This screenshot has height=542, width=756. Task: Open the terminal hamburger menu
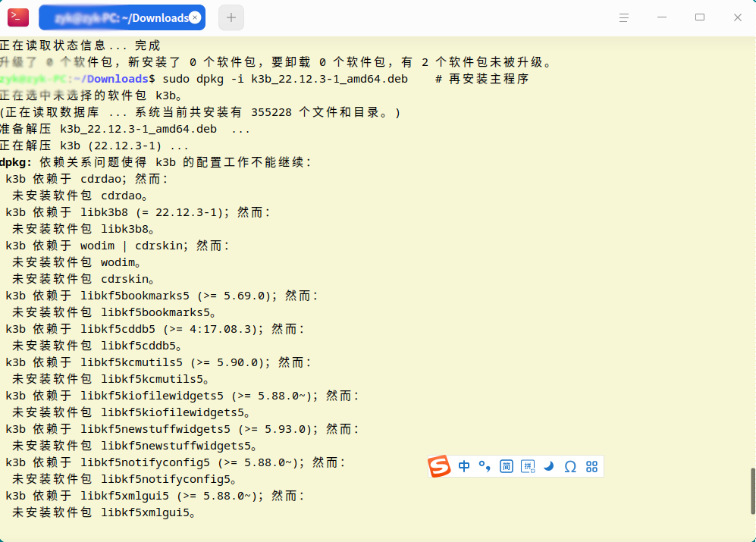coord(624,18)
